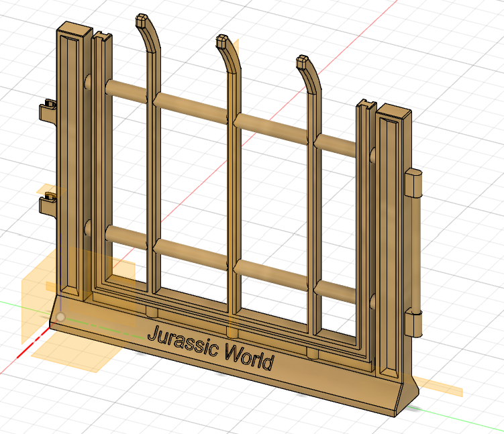Select the rightmost curved bar tip
The image size is (504, 434).
tap(303, 62)
